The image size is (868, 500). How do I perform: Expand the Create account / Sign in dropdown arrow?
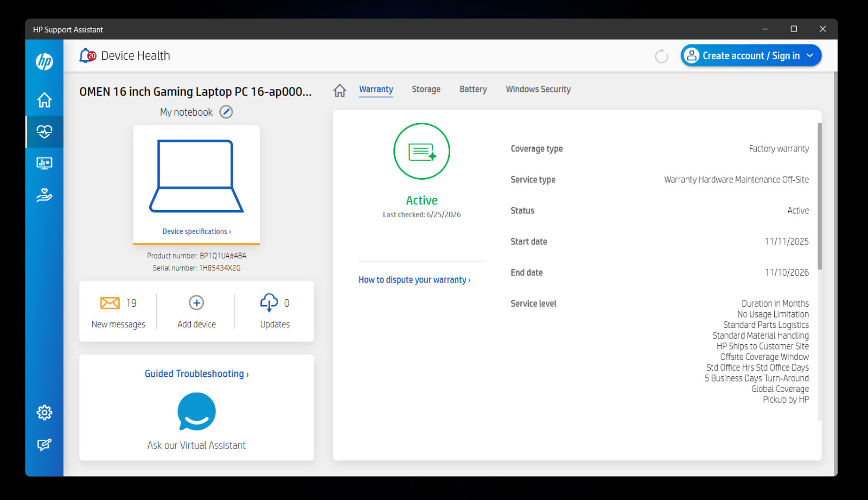(x=810, y=55)
